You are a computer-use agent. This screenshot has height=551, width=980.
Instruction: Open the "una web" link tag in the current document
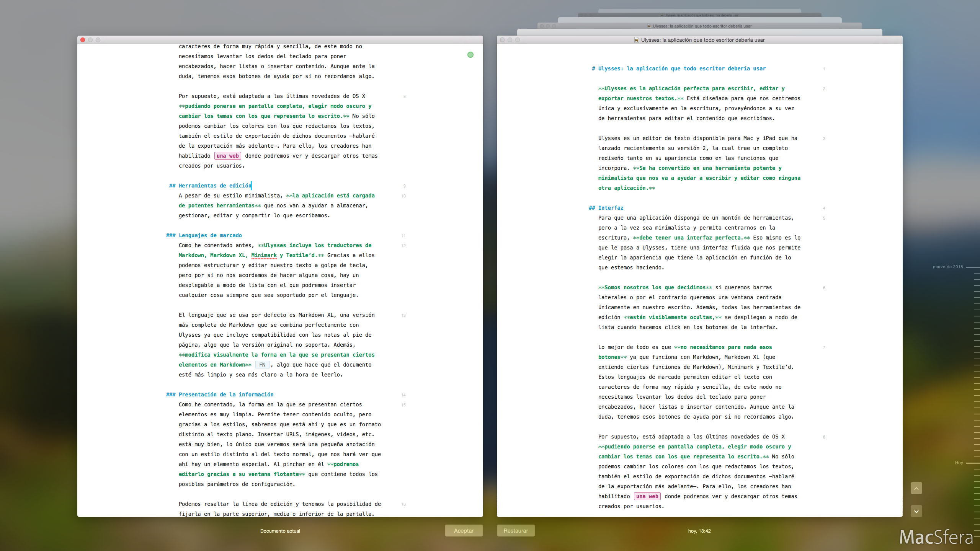tap(227, 156)
